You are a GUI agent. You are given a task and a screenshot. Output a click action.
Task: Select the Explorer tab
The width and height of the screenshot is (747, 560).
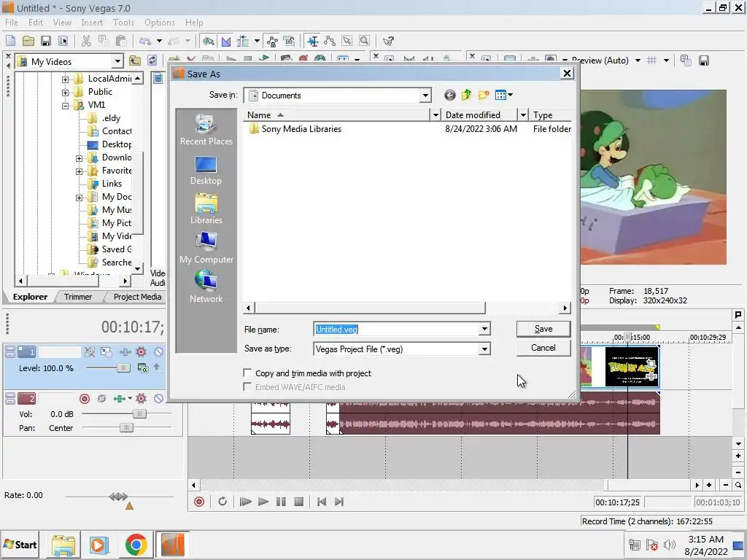tap(30, 297)
